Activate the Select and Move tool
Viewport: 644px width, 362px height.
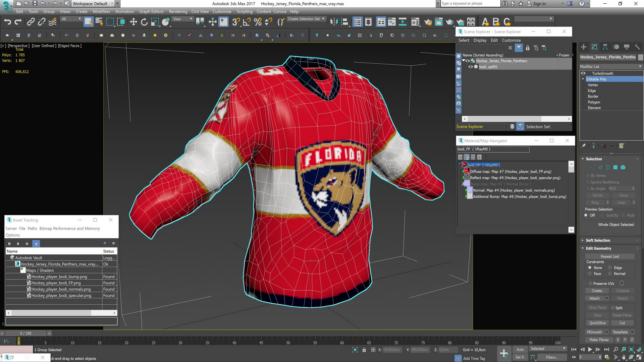[x=133, y=22]
